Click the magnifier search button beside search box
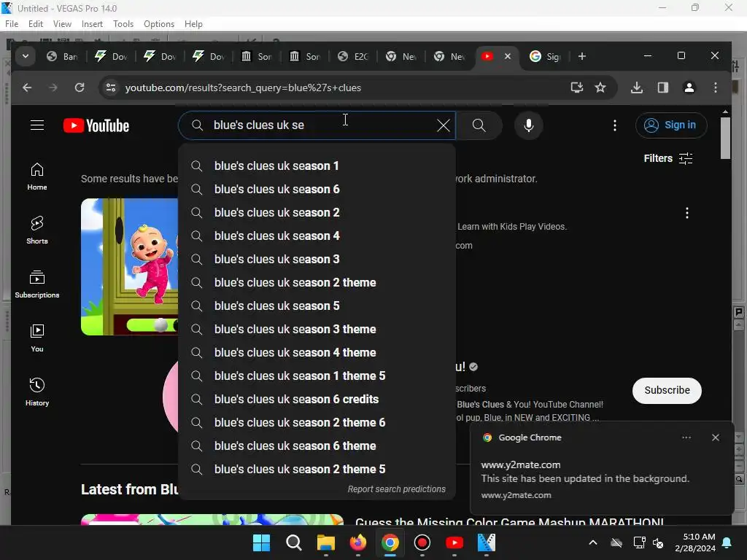Screen dimensions: 747x560 [479, 125]
